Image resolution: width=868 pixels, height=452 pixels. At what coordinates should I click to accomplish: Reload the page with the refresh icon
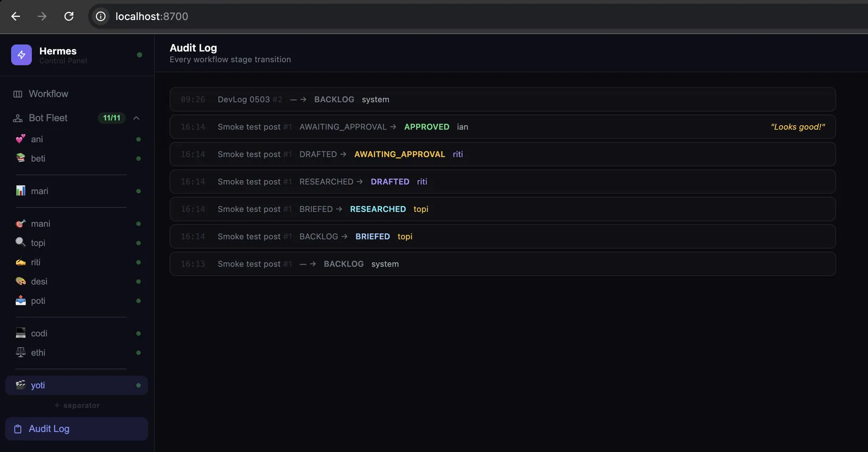69,16
